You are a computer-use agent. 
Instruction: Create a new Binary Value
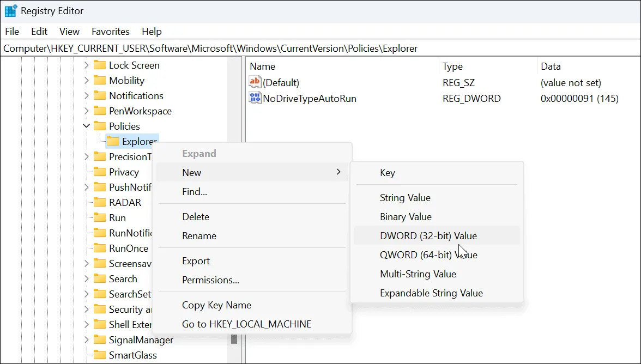(437, 216)
